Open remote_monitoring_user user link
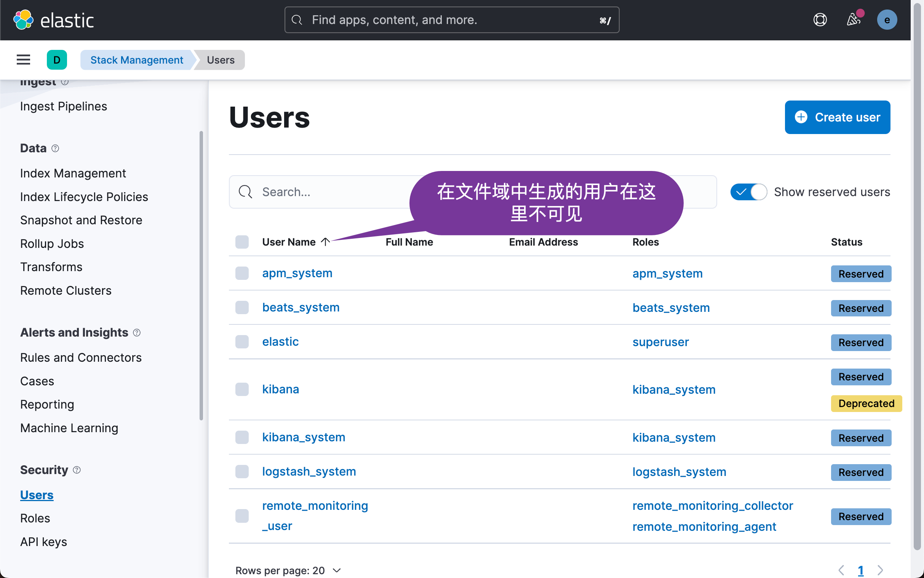This screenshot has width=924, height=578. [x=315, y=516]
